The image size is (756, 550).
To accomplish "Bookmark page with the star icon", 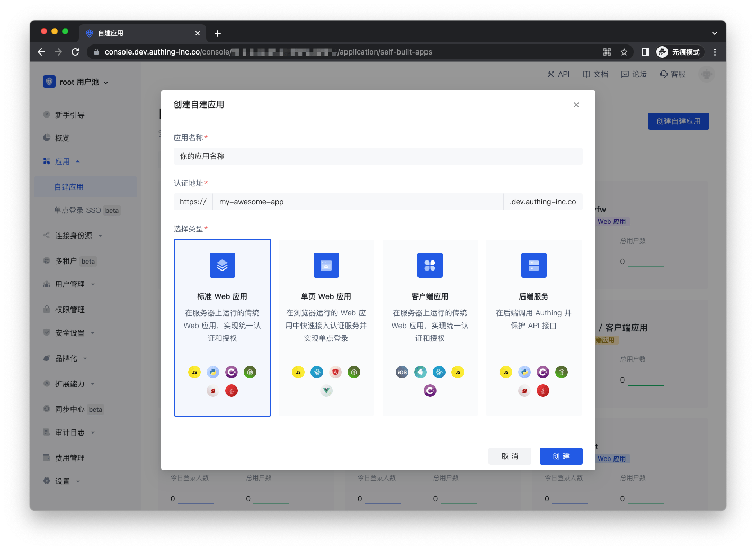I will point(624,52).
